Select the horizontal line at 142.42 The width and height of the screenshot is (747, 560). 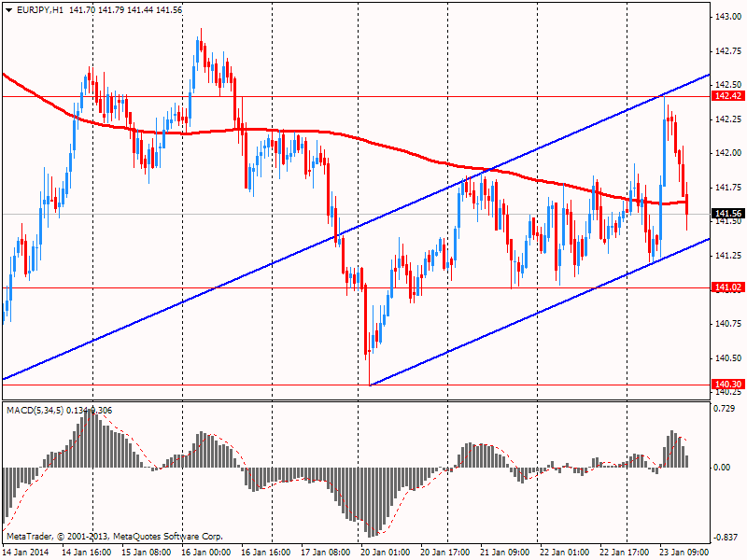tap(357, 97)
